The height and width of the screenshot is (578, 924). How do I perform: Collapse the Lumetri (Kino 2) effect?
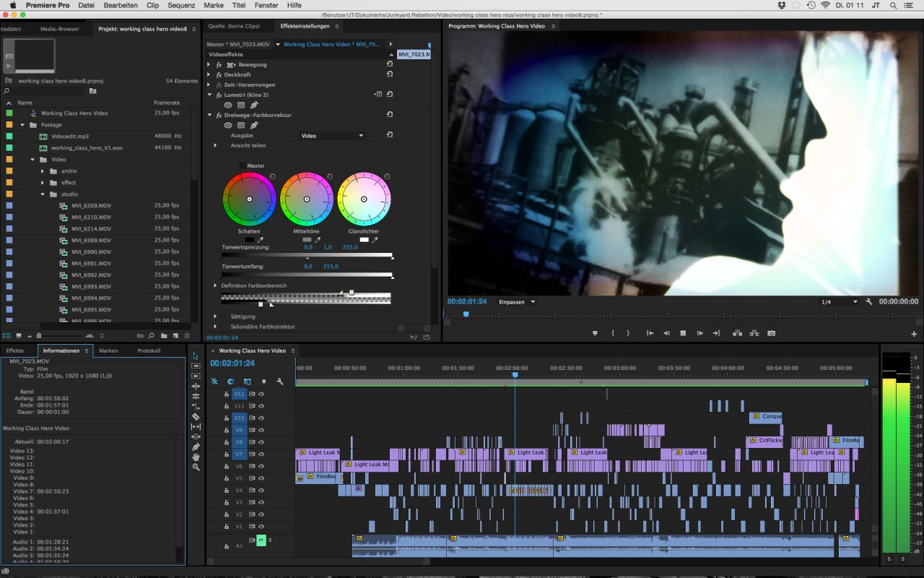point(209,95)
